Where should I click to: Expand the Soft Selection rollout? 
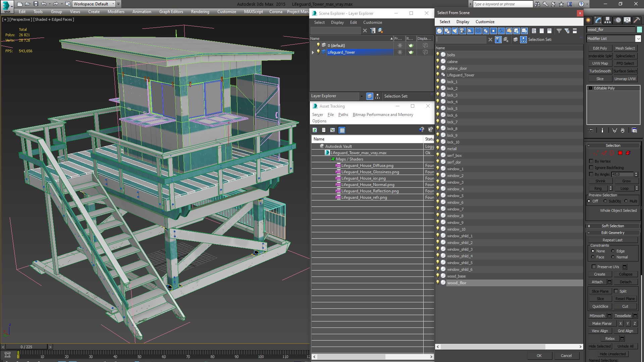click(613, 226)
